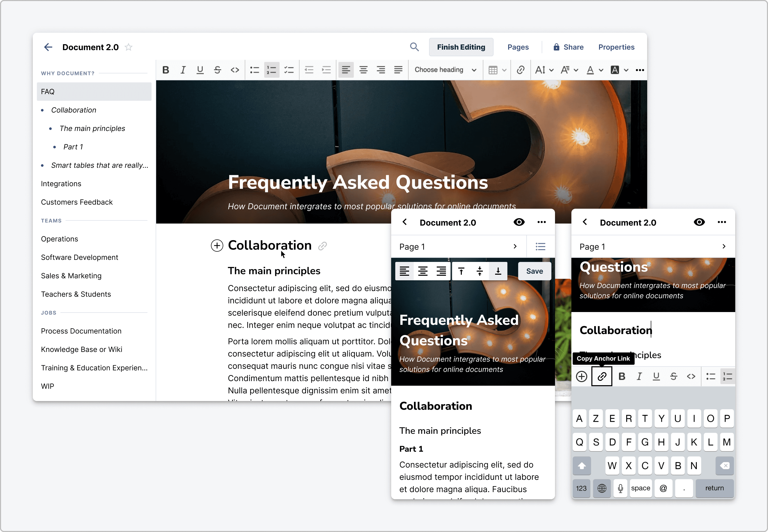Open Operations team page
768x532 pixels.
pos(59,239)
